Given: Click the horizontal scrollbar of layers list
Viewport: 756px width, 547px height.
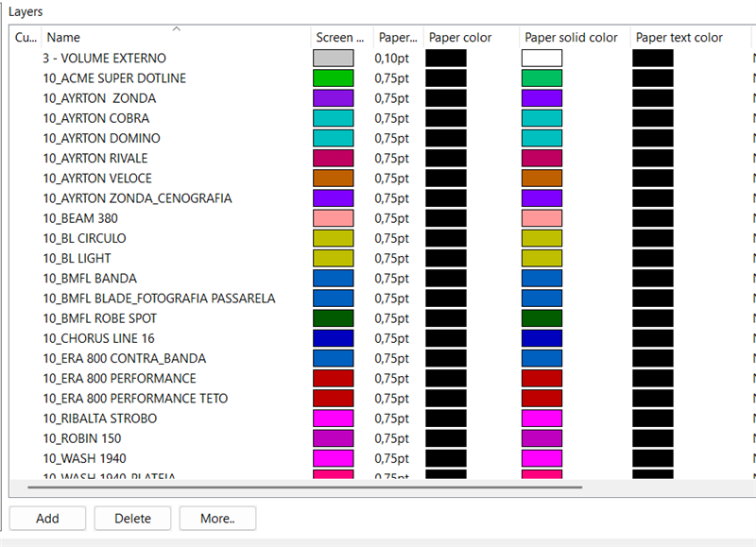Looking at the screenshot, I should 304,488.
